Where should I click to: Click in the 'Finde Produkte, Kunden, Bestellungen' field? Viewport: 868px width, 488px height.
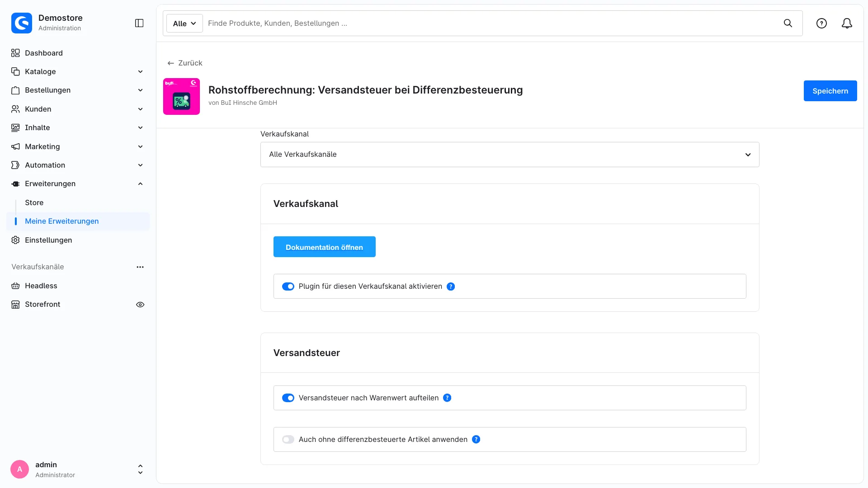[493, 23]
